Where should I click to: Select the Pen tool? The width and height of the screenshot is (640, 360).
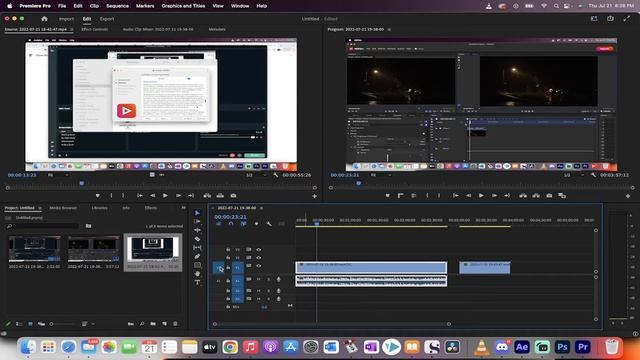tap(198, 256)
